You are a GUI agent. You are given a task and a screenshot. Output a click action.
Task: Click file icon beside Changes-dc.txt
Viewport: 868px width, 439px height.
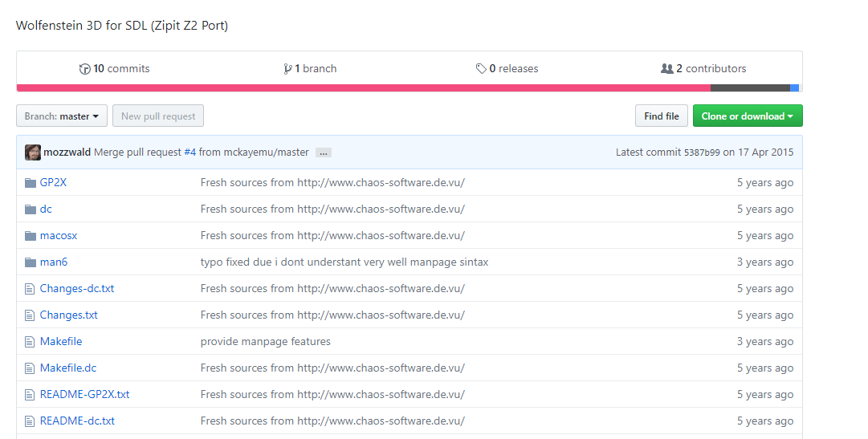30,289
